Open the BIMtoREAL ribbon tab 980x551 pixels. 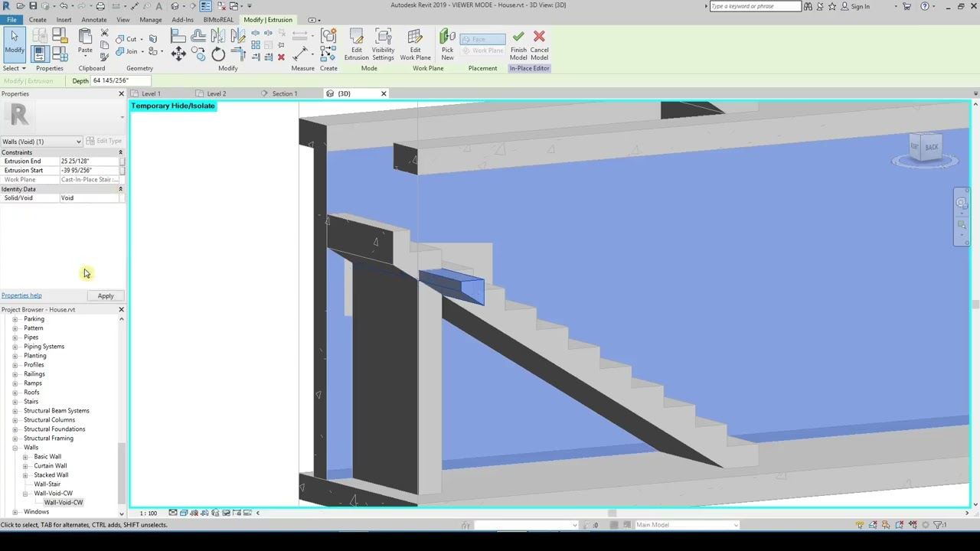pos(218,20)
